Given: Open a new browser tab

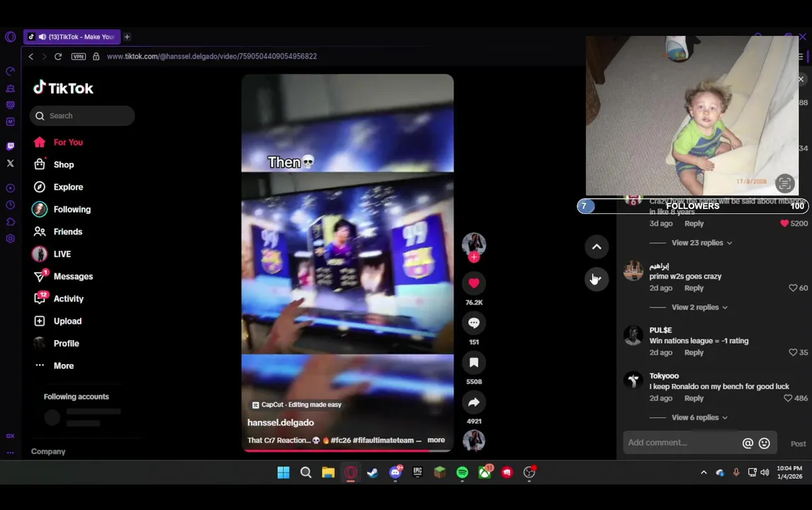Looking at the screenshot, I should [127, 37].
